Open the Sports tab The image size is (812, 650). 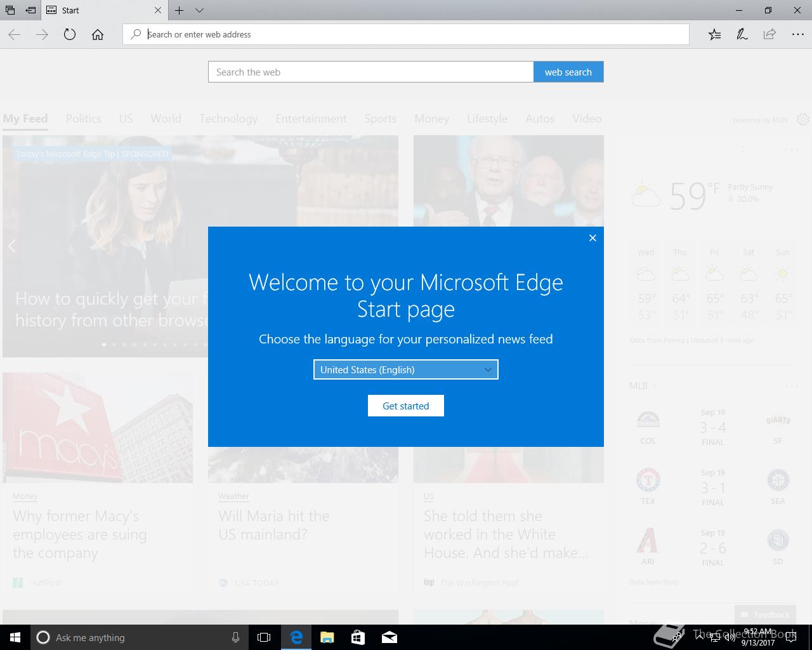click(381, 119)
